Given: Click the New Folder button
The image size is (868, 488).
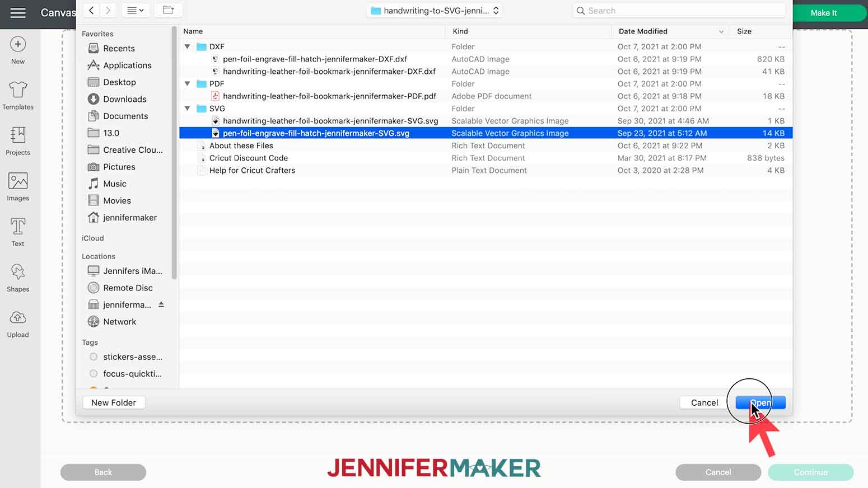Looking at the screenshot, I should 114,402.
